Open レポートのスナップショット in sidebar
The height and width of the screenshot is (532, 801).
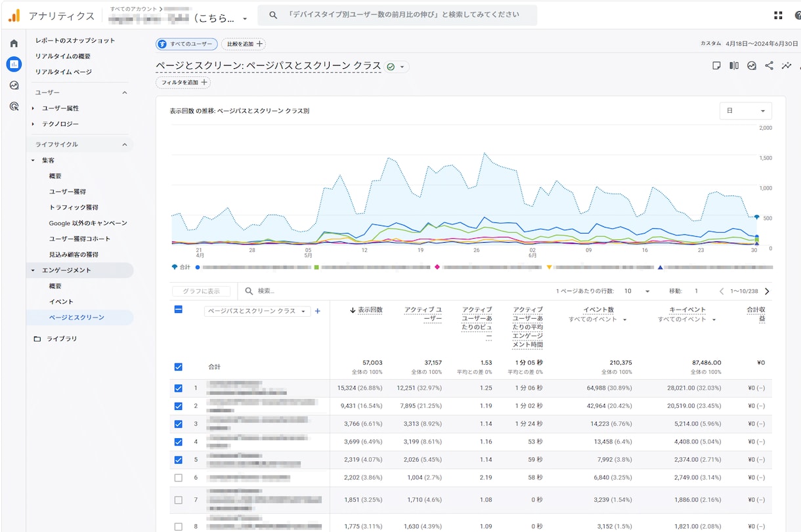[x=75, y=41]
